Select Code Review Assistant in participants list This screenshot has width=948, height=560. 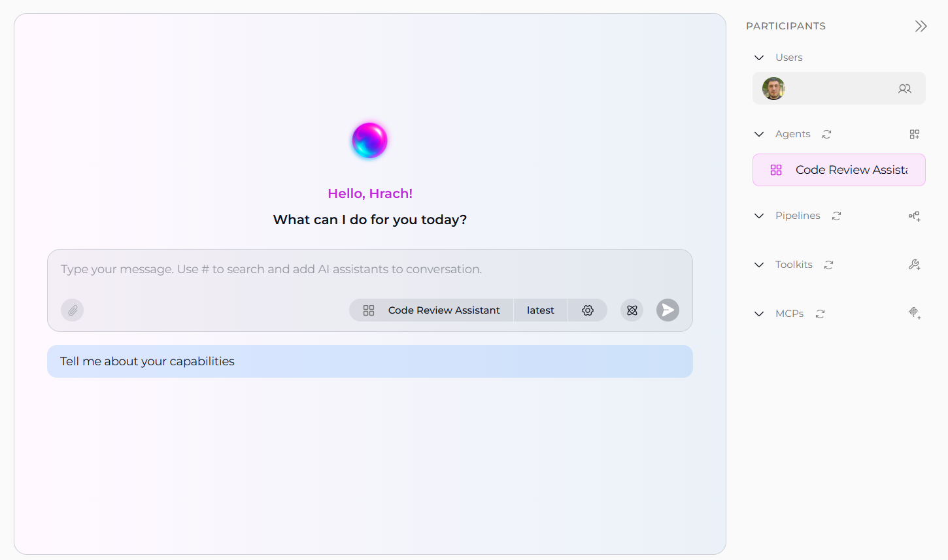[839, 170]
